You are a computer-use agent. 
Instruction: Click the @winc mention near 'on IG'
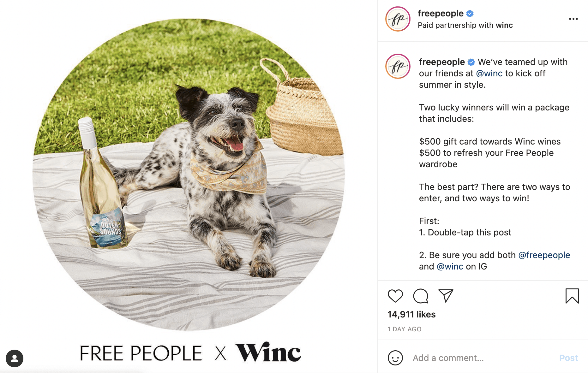tap(450, 266)
